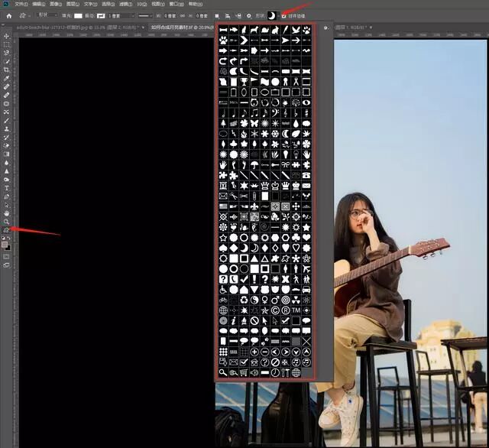The width and height of the screenshot is (489, 448).
Task: Select the Hand tool
Action: coord(6,214)
